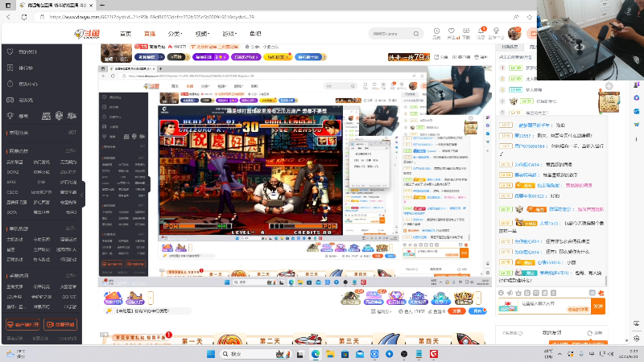Click the emoji face icon in the outer chat toolbar

click(x=501, y=293)
